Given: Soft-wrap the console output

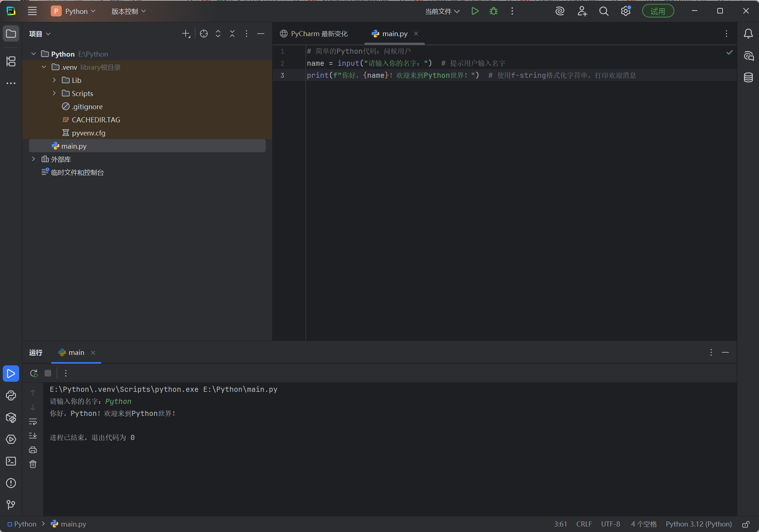Looking at the screenshot, I should [x=33, y=422].
